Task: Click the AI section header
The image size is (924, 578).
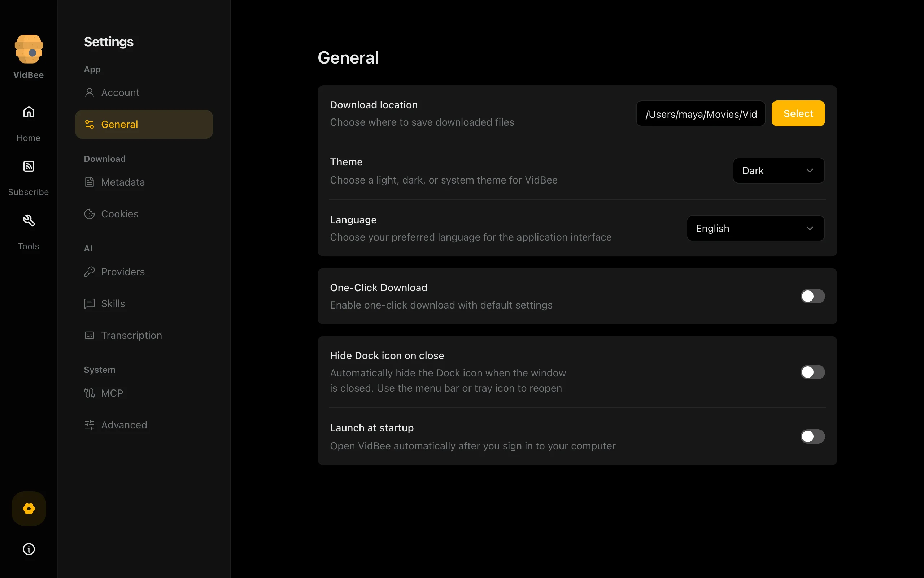Action: coord(88,249)
